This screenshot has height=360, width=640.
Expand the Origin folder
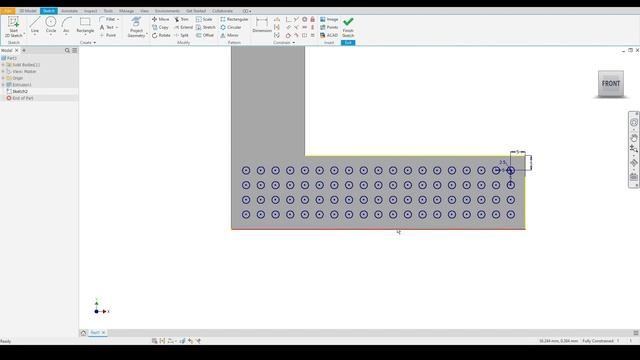coord(3,78)
